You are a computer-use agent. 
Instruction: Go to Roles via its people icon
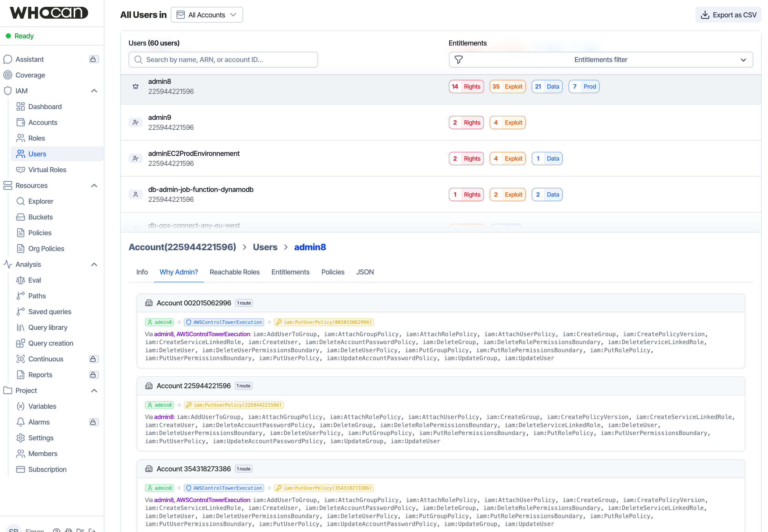(21, 138)
